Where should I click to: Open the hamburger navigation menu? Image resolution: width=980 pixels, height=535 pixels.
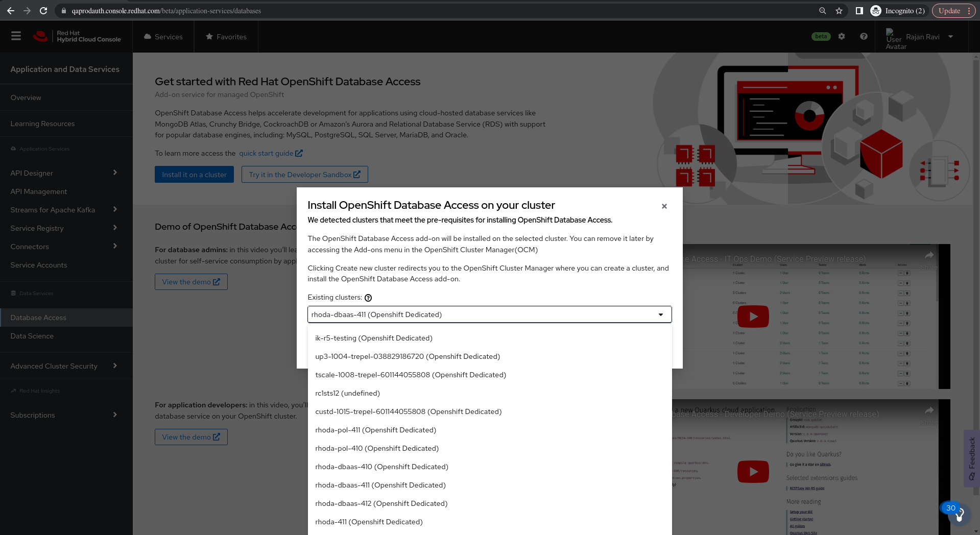pos(16,36)
